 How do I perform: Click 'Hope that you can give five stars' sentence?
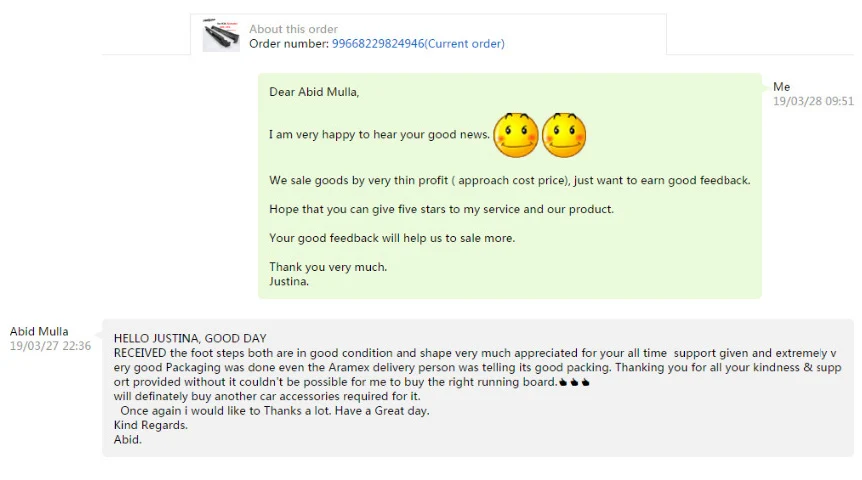[441, 209]
